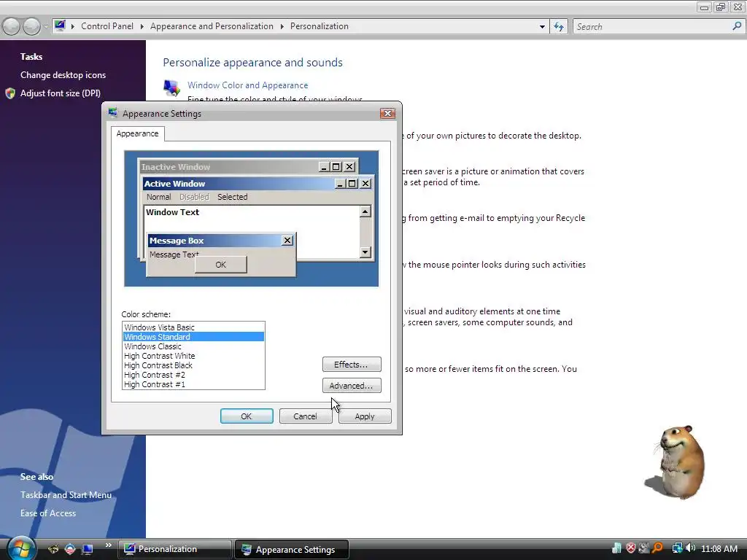
Task: Open the network tray icon
Action: tap(677, 548)
